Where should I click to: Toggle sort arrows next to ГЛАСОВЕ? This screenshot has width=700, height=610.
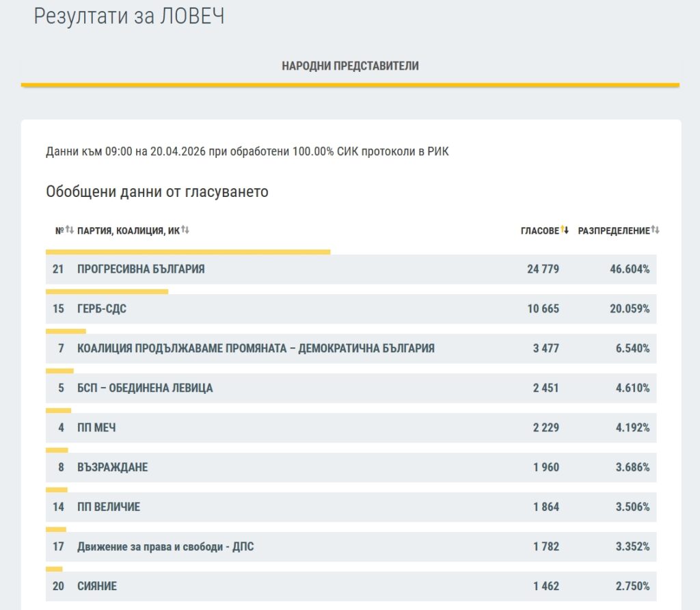(565, 230)
